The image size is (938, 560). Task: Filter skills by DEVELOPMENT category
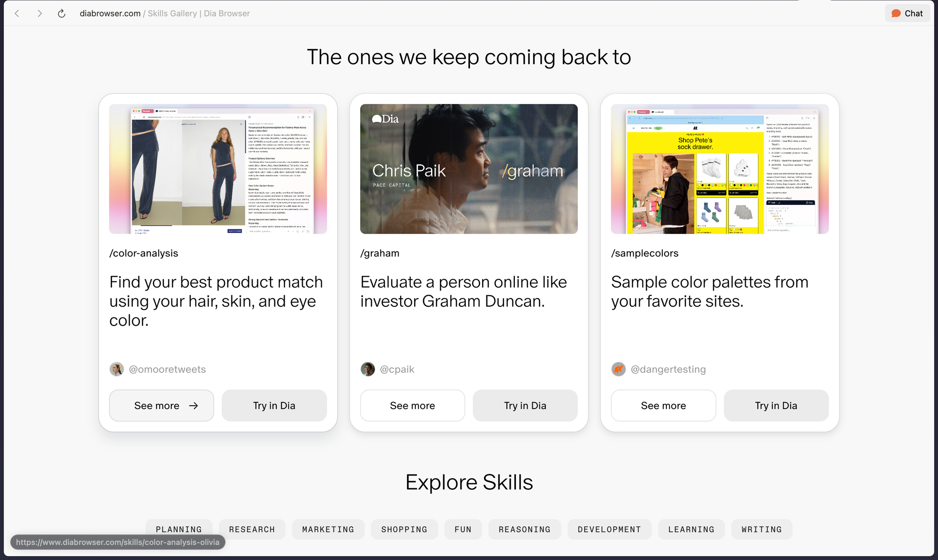click(609, 529)
